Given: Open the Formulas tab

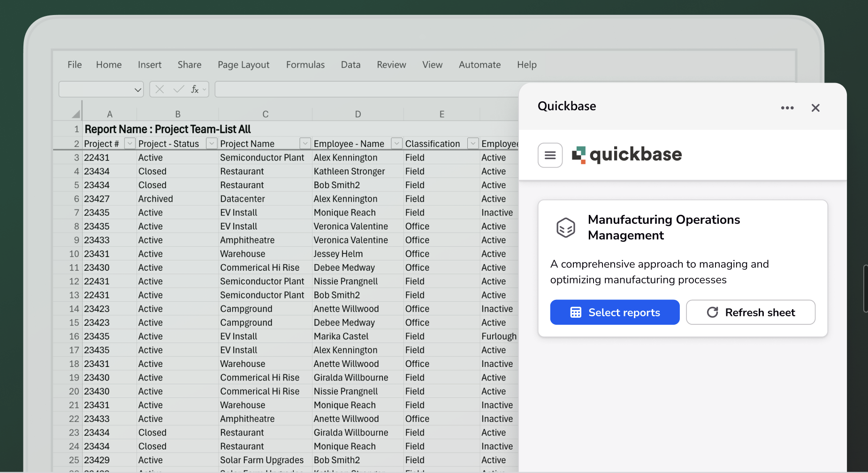Looking at the screenshot, I should pyautogui.click(x=305, y=65).
